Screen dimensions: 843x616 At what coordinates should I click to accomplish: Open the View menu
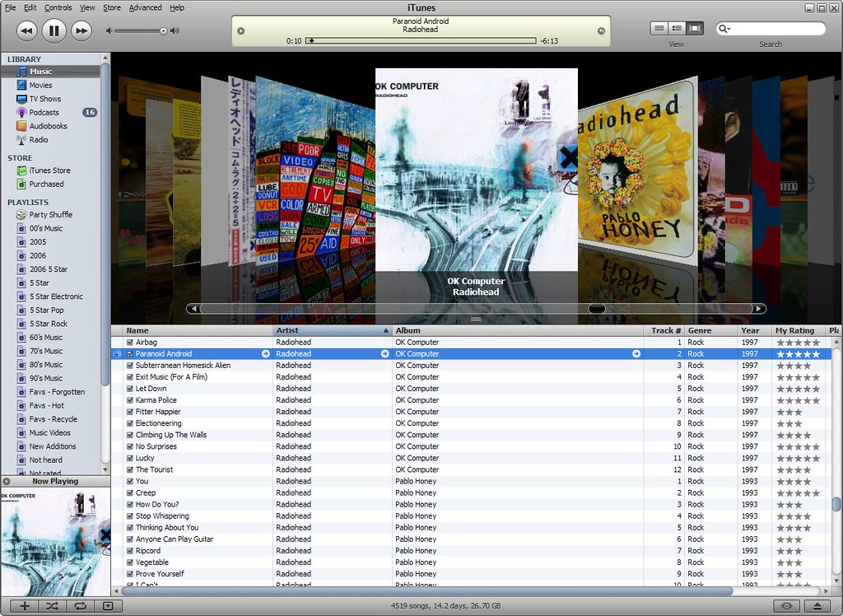pos(87,7)
